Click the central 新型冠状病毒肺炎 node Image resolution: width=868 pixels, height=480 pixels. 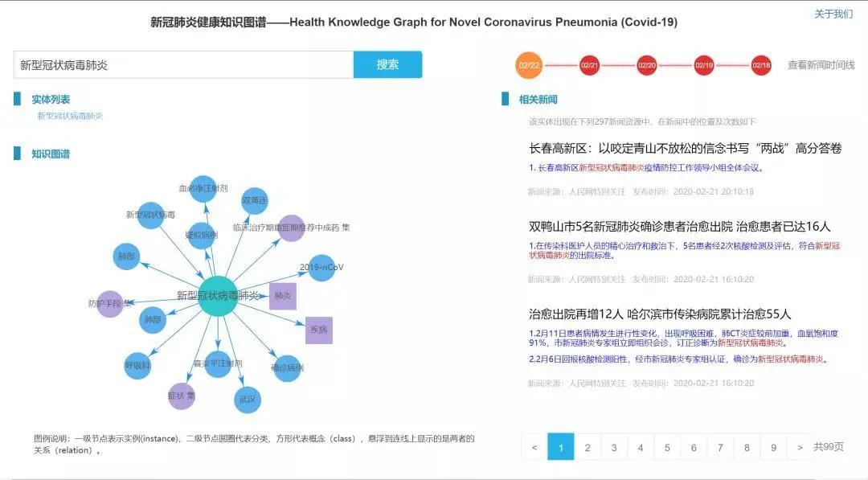218,296
